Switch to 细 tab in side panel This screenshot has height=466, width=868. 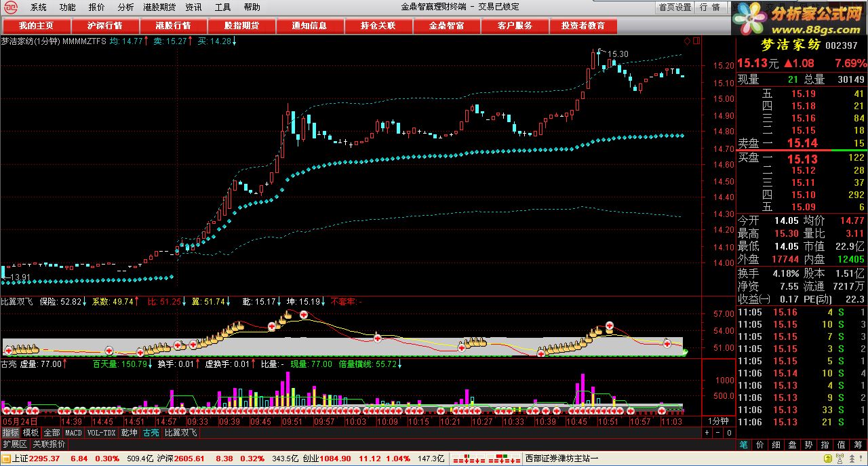tap(776, 444)
